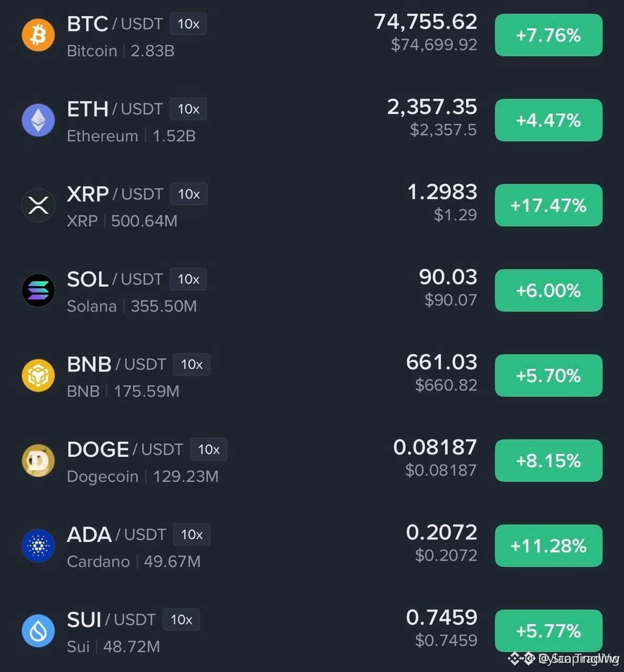This screenshot has width=624, height=672.
Task: Click the SUI +5.77% change button
Action: click(548, 631)
